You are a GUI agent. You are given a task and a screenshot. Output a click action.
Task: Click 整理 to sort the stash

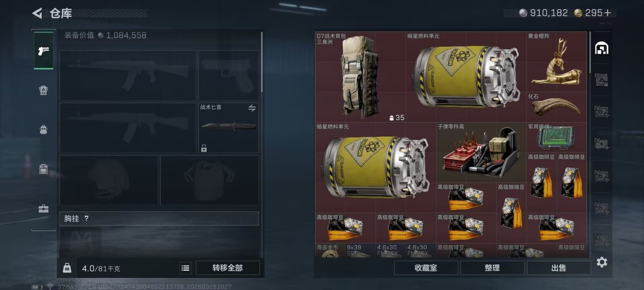point(492,268)
